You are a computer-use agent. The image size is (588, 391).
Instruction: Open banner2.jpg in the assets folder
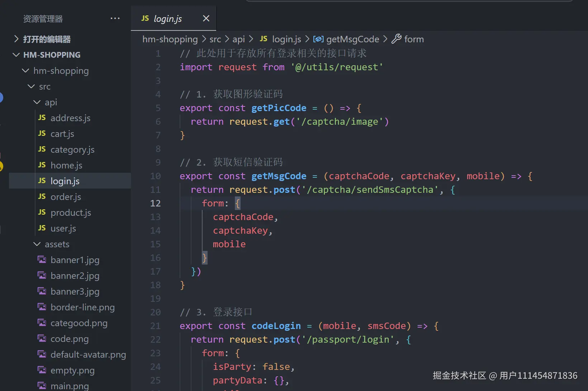(75, 276)
